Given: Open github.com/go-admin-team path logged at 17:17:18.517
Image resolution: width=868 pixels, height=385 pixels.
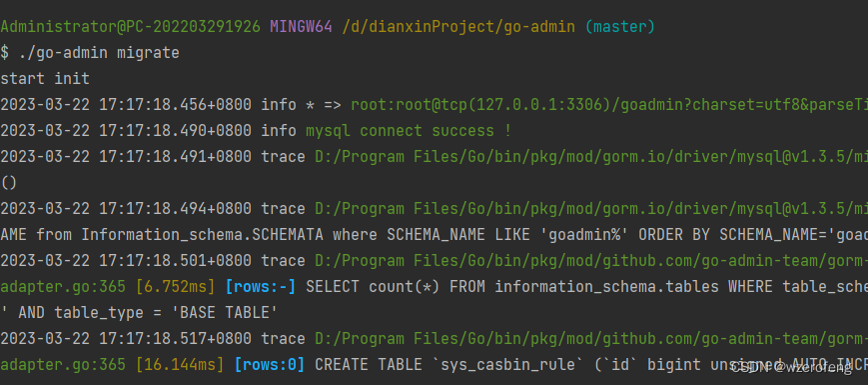Looking at the screenshot, I should click(x=591, y=338).
